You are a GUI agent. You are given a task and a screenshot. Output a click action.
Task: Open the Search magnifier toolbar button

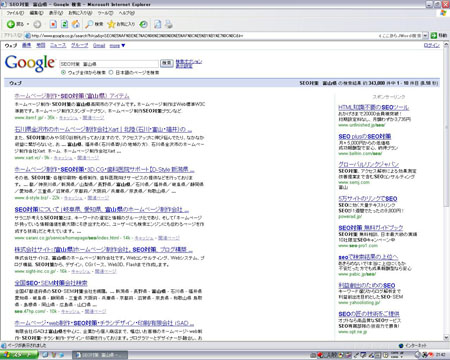click(94, 24)
